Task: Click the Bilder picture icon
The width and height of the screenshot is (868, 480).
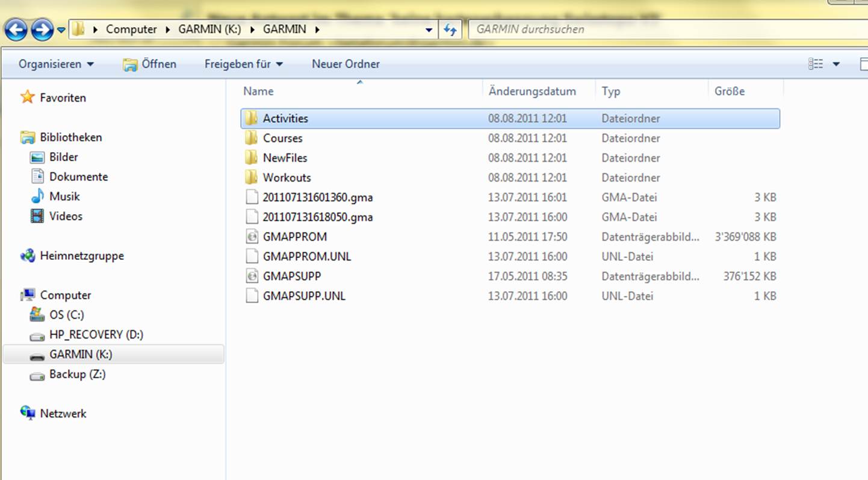Action: pos(37,157)
